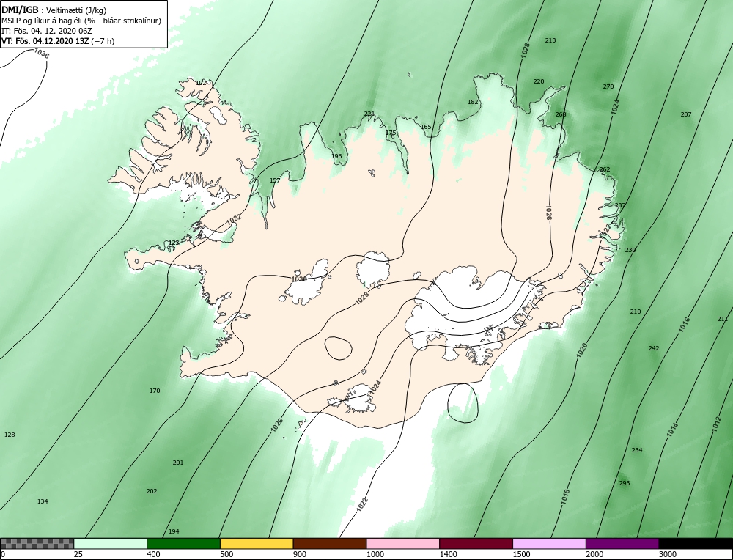Screen dimensions: 733x560
Task: Click the 1016 isobar label
Action: (x=685, y=325)
